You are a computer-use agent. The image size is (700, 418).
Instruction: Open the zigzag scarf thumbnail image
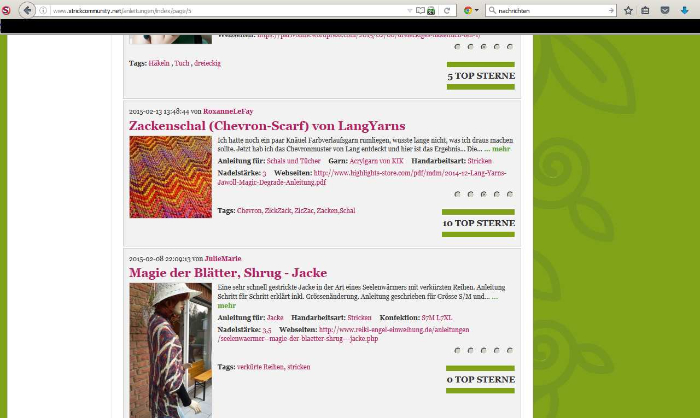click(x=171, y=177)
